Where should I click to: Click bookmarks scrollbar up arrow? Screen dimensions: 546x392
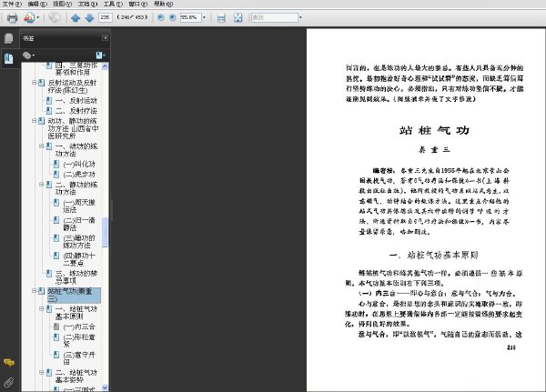tap(105, 66)
